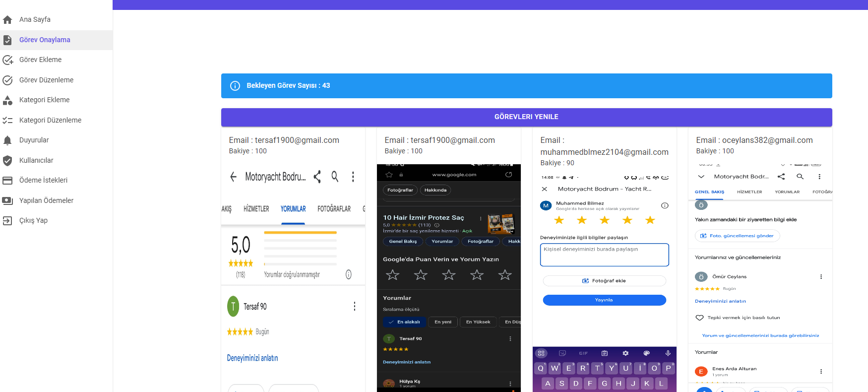868x392 pixels.
Task: Click info icon beside Muhammed Bilmez name
Action: click(x=665, y=205)
